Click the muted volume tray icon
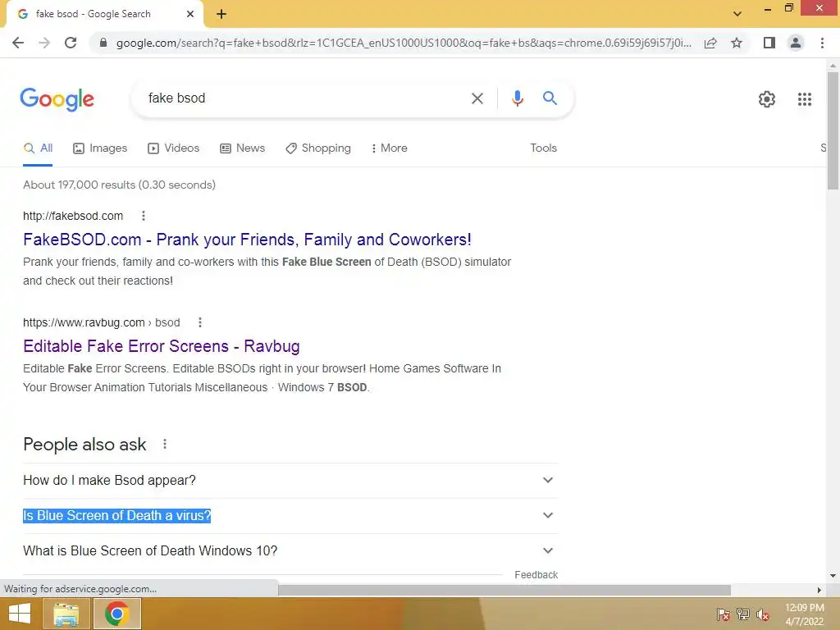The height and width of the screenshot is (630, 840). tap(763, 614)
